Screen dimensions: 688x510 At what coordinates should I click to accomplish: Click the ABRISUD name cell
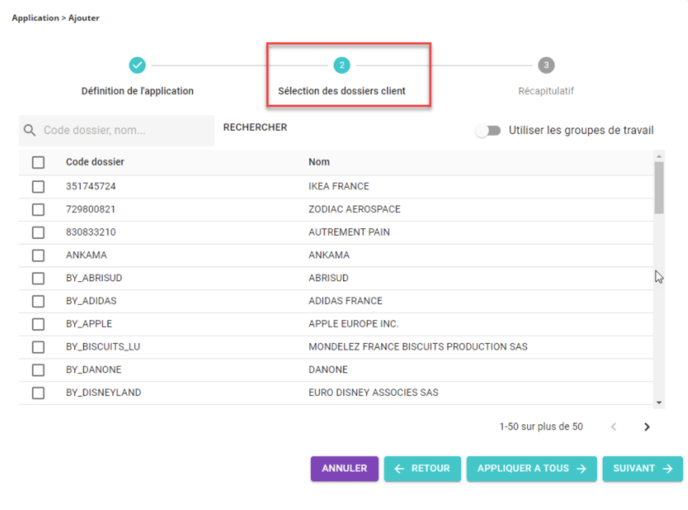pos(328,278)
